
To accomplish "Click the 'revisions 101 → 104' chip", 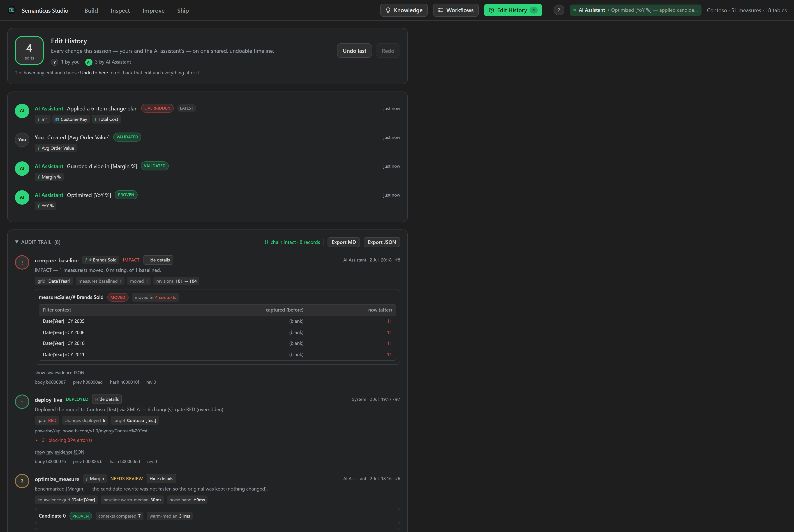I will pos(177,281).
